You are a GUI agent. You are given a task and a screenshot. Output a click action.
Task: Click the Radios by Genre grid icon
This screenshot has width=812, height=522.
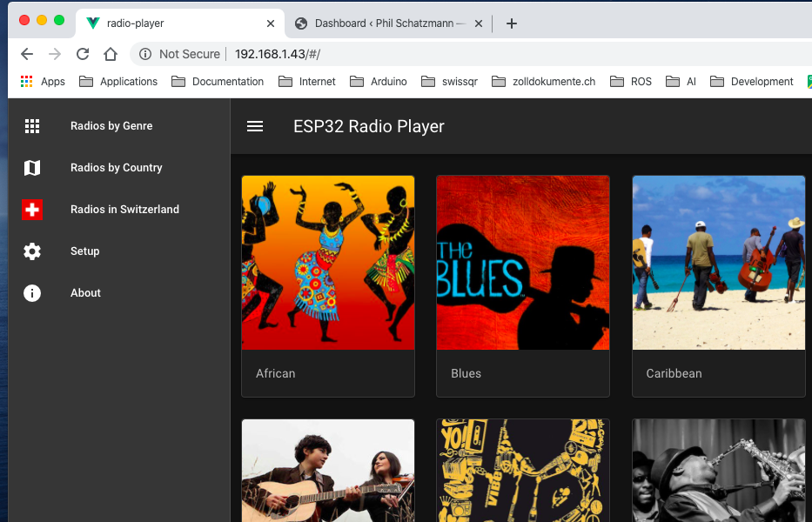[32, 126]
